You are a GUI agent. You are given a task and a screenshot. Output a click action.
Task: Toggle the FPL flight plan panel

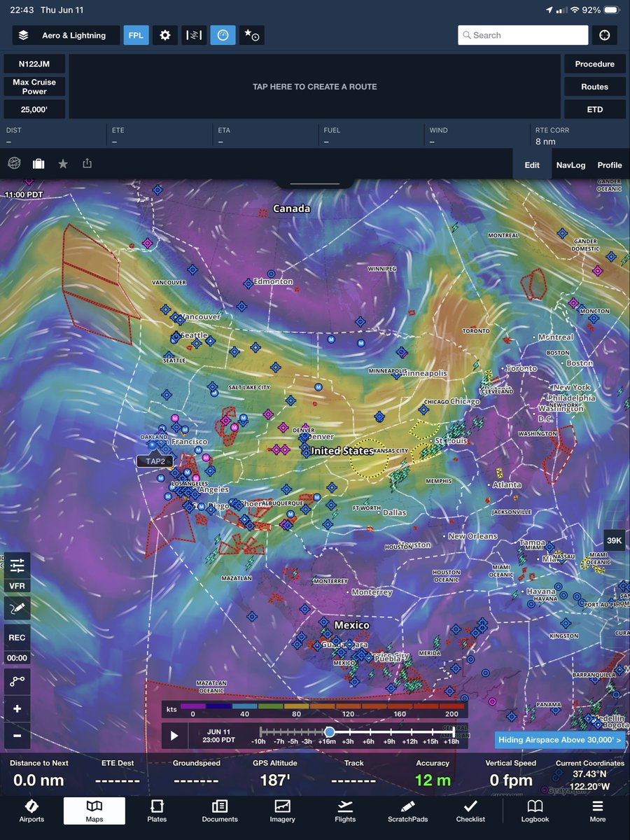(136, 35)
